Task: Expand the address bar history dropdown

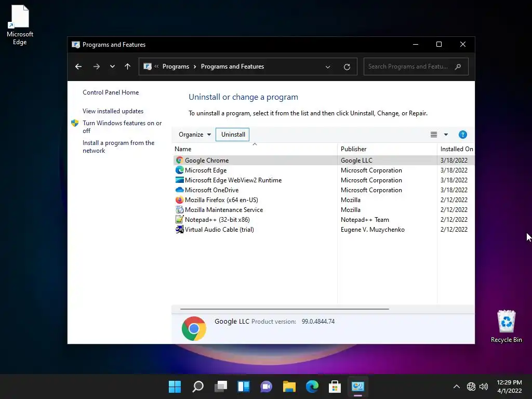Action: 328,67
